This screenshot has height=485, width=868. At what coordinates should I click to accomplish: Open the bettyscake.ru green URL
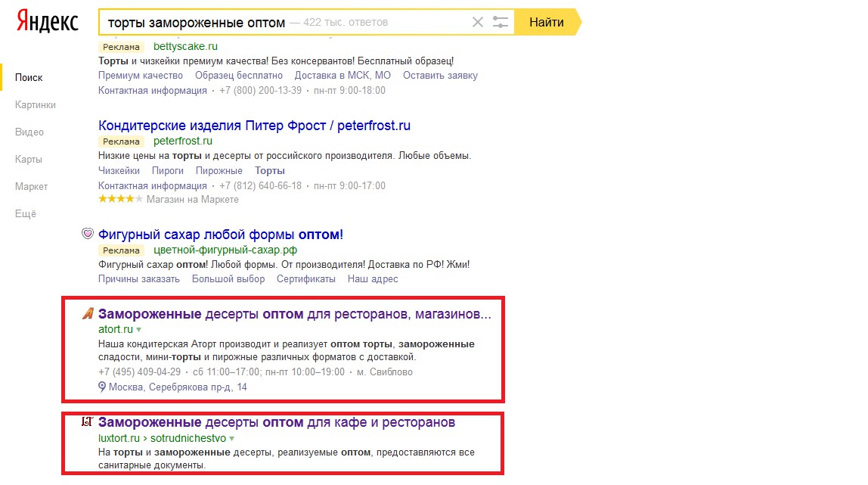tap(185, 46)
